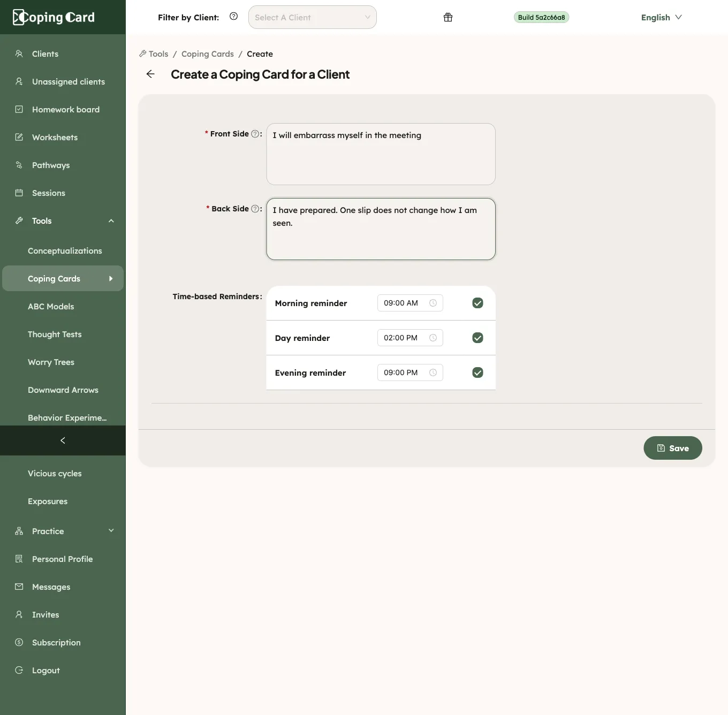Open the Select A Client dropdown
The image size is (728, 715).
point(313,17)
